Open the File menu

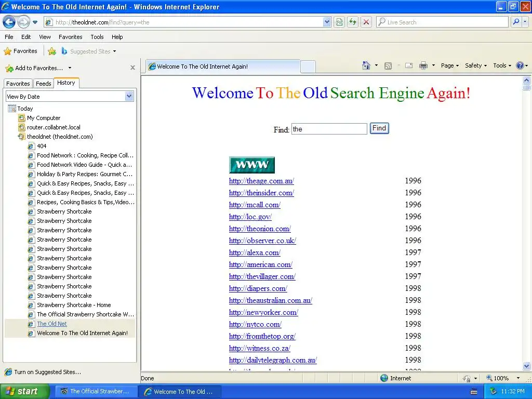tap(9, 37)
